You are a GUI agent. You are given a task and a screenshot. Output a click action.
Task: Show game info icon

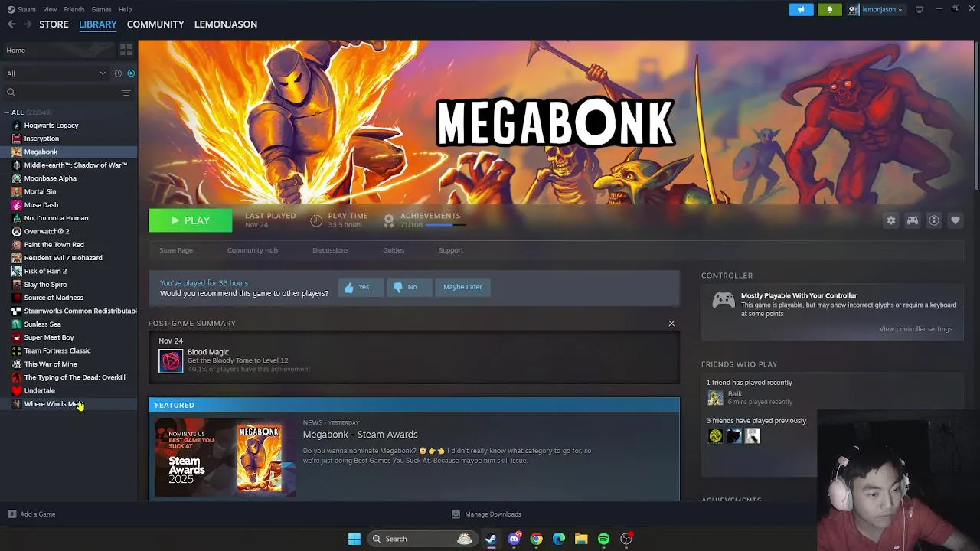click(x=934, y=220)
